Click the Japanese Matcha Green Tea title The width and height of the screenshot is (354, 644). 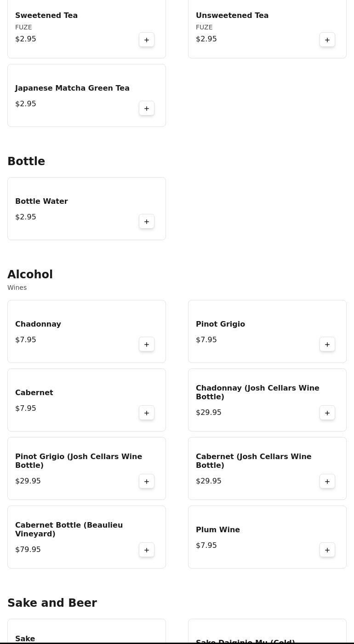(x=72, y=88)
